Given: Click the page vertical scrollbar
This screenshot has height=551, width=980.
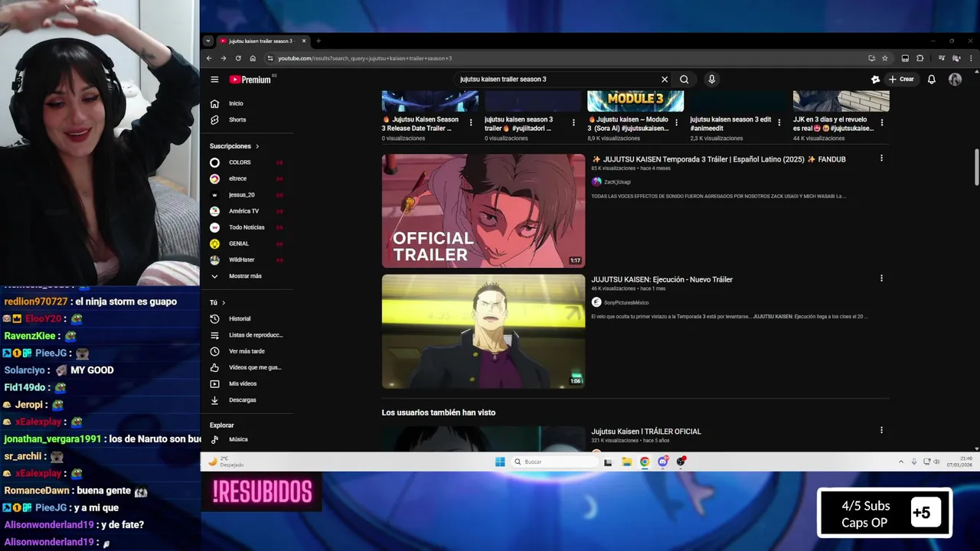Looking at the screenshot, I should click(x=976, y=167).
